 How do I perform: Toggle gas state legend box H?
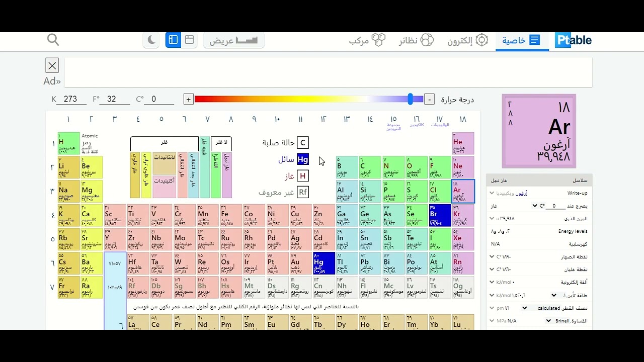tap(302, 176)
